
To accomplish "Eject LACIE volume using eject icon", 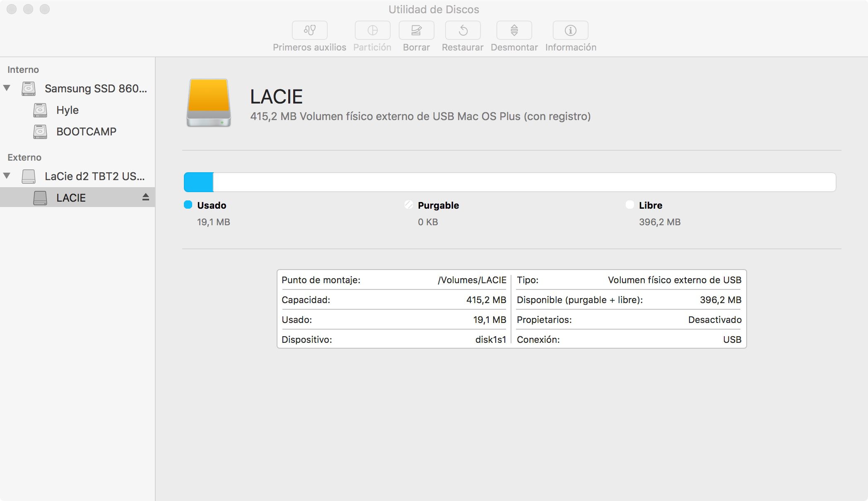I will [x=145, y=197].
